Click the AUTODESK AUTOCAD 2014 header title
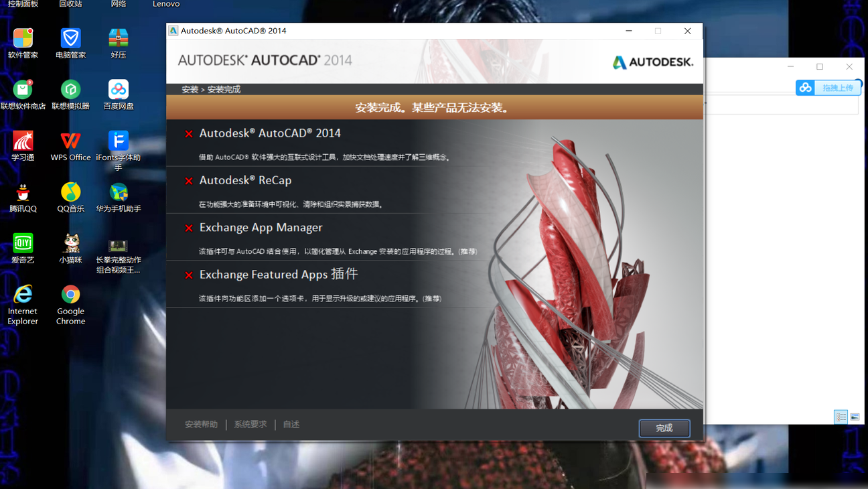 point(265,60)
